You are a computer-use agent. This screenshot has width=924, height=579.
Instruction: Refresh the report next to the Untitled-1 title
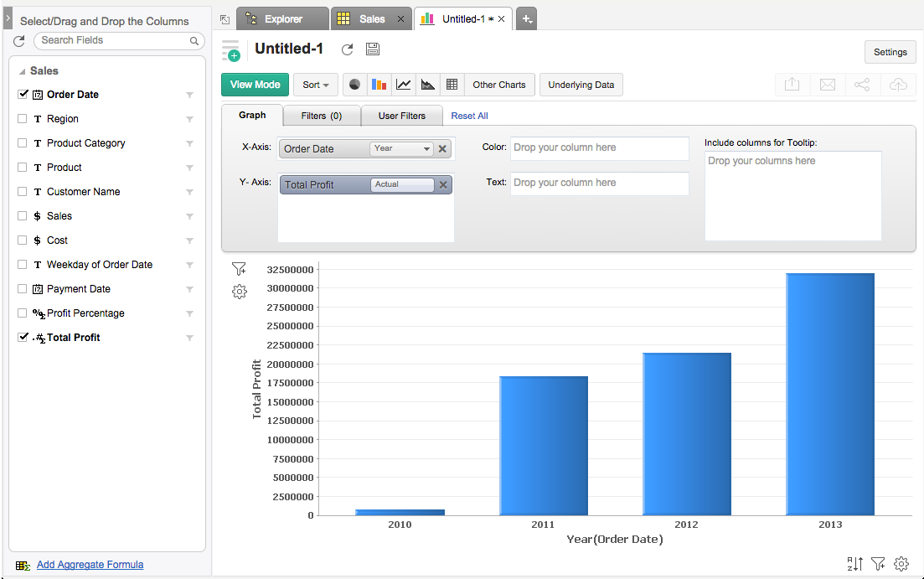point(347,49)
